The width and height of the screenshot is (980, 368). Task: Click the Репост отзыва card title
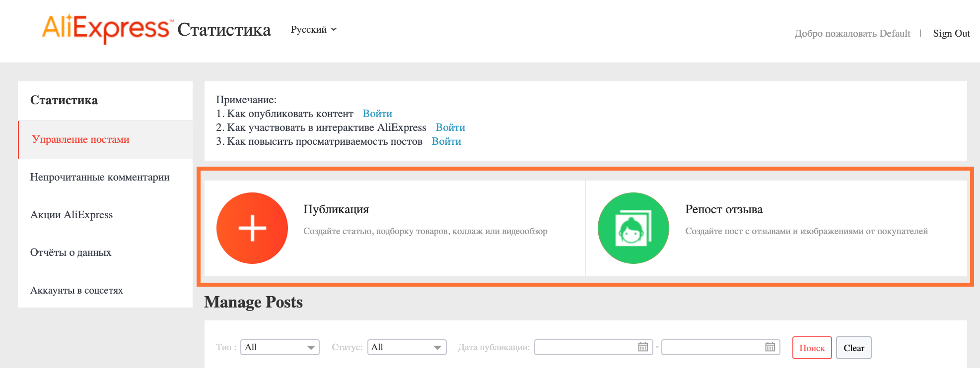(x=724, y=209)
